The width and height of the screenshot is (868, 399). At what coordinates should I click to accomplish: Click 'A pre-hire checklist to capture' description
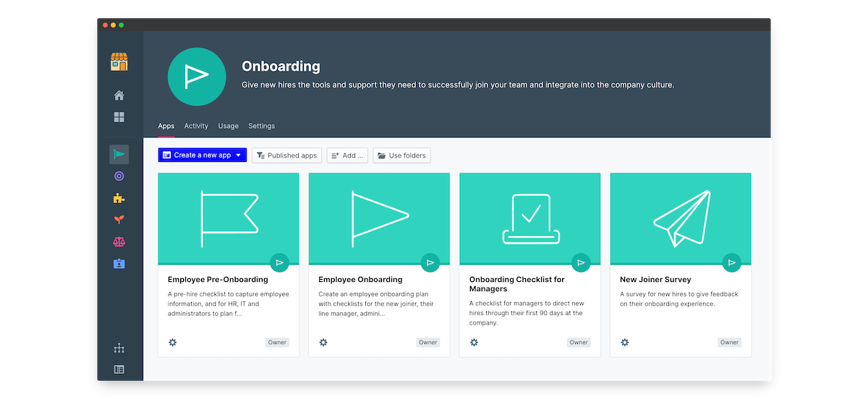click(x=229, y=304)
